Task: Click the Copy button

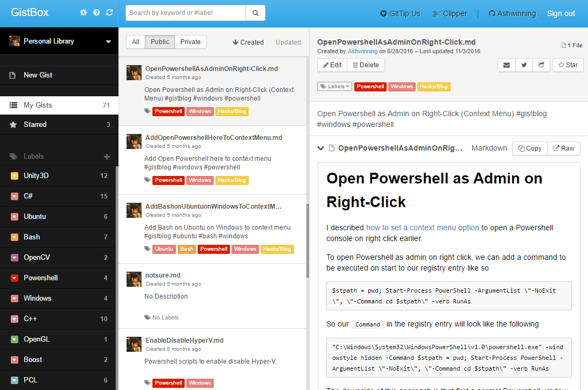Action: pyautogui.click(x=529, y=148)
